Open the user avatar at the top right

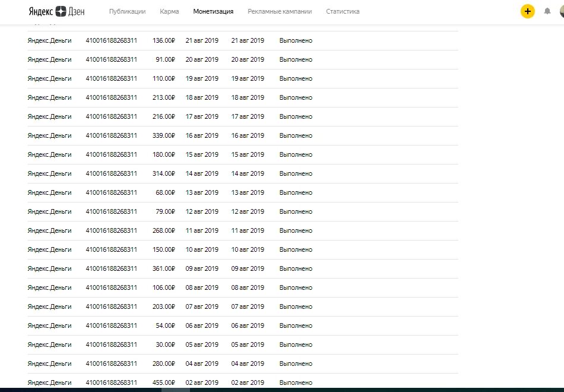point(562,11)
